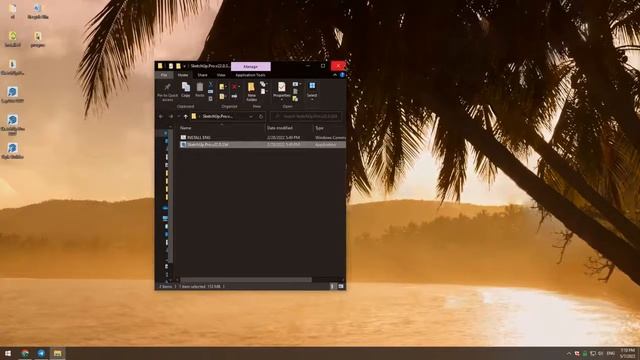Viewport: 640px width, 360px height.
Task: Click the forward arrow in Explorer navigation
Action: click(x=171, y=116)
